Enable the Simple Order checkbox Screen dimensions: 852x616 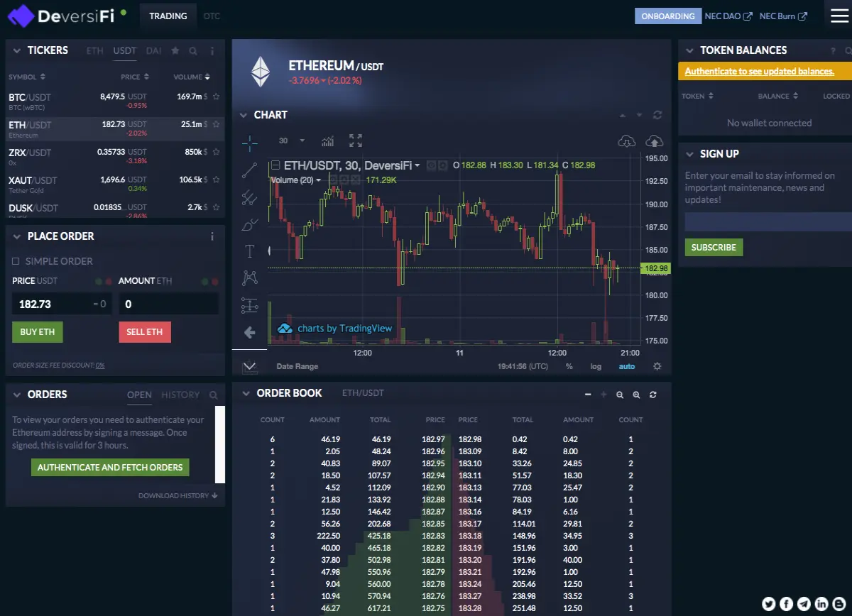pos(16,261)
